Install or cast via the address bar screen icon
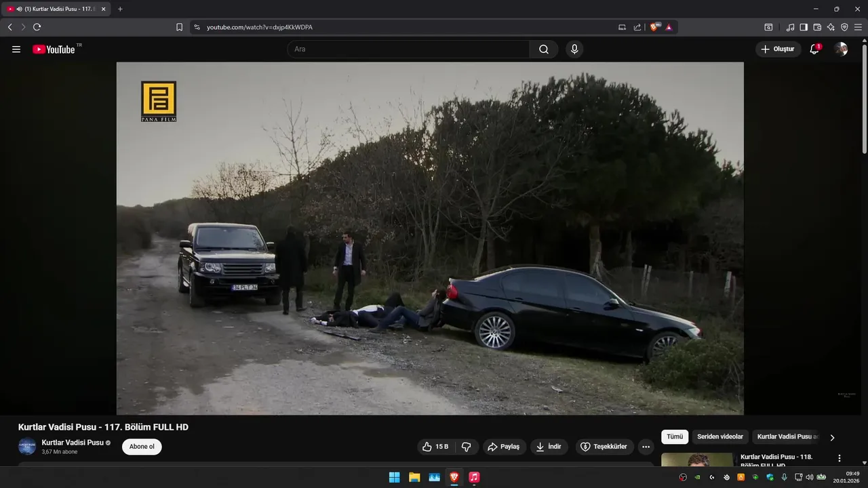Screen dimensions: 868x488 623,27
